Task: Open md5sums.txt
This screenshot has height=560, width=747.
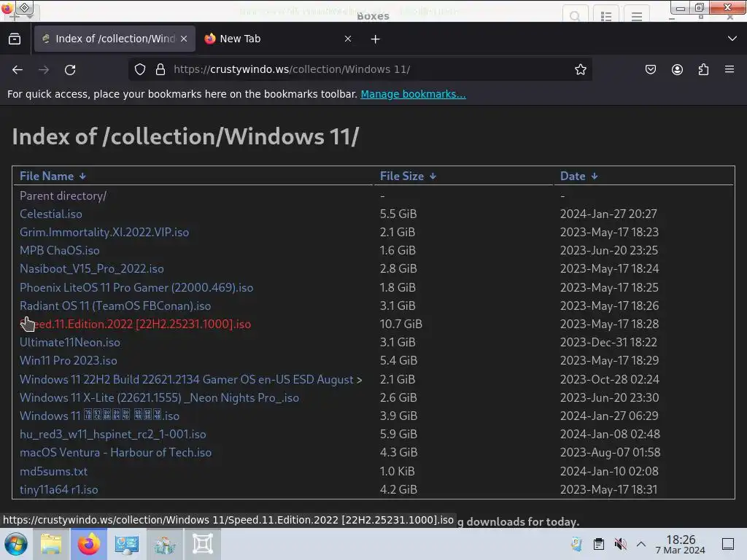Action: [53, 472]
